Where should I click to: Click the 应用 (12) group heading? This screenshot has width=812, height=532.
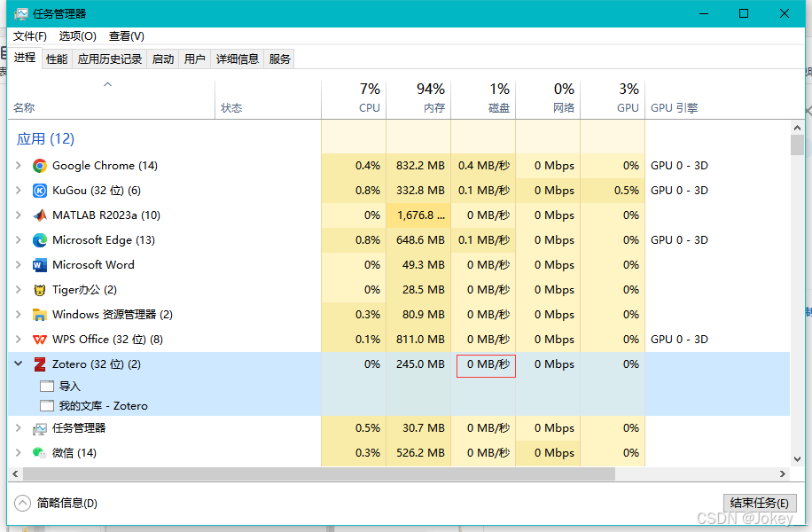point(45,139)
